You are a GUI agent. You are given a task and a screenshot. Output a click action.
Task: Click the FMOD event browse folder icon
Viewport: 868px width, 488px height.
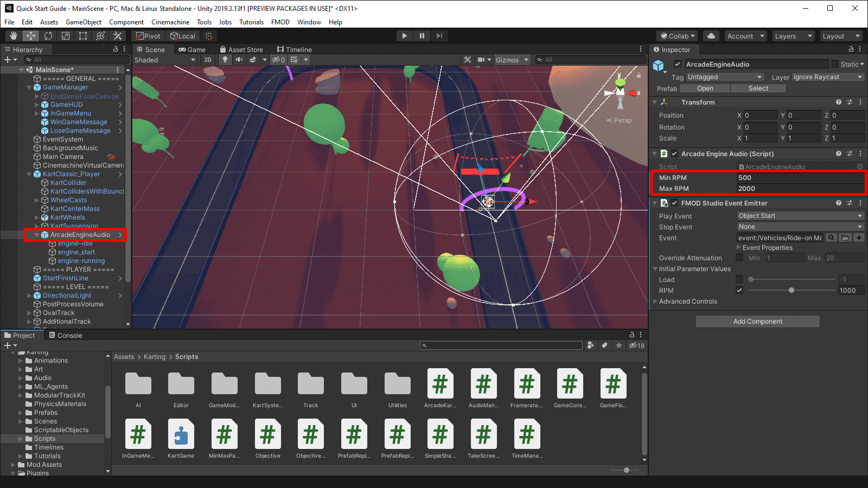coord(845,237)
